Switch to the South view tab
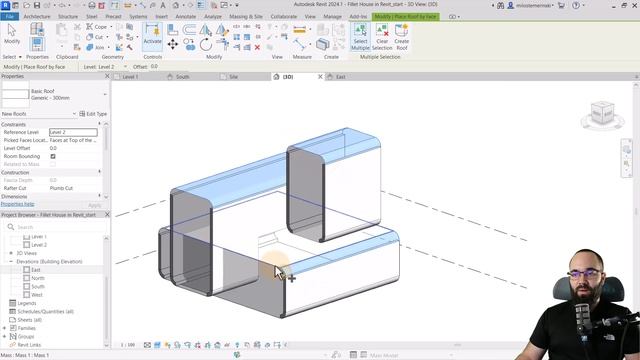The image size is (640, 360). click(182, 77)
